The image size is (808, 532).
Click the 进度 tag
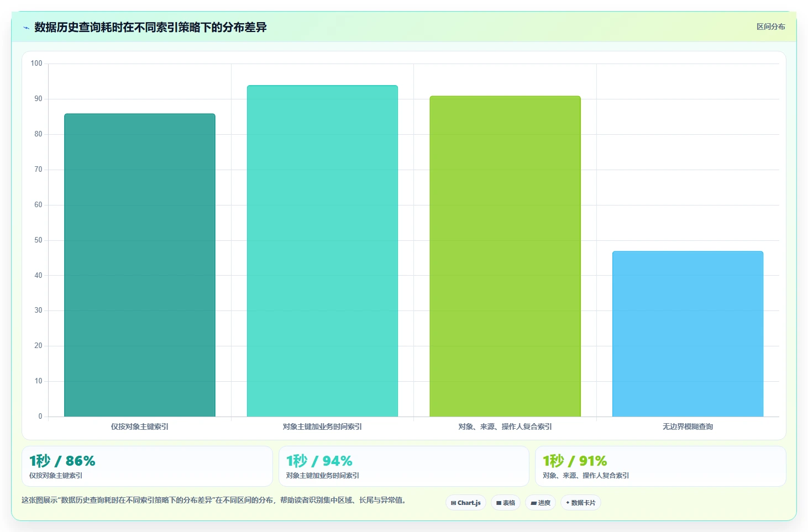pos(541,503)
